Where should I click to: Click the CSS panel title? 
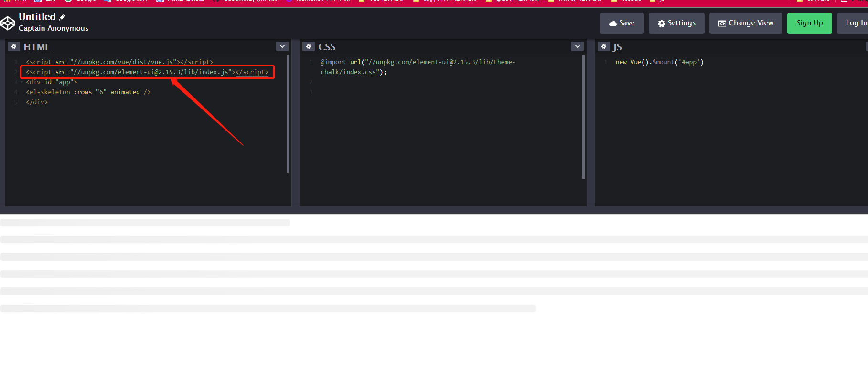click(x=327, y=47)
